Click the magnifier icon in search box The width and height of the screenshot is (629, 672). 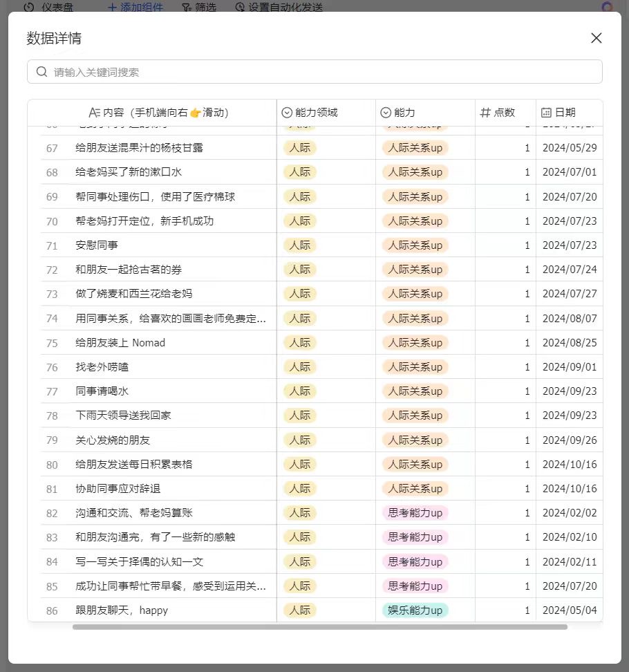41,72
